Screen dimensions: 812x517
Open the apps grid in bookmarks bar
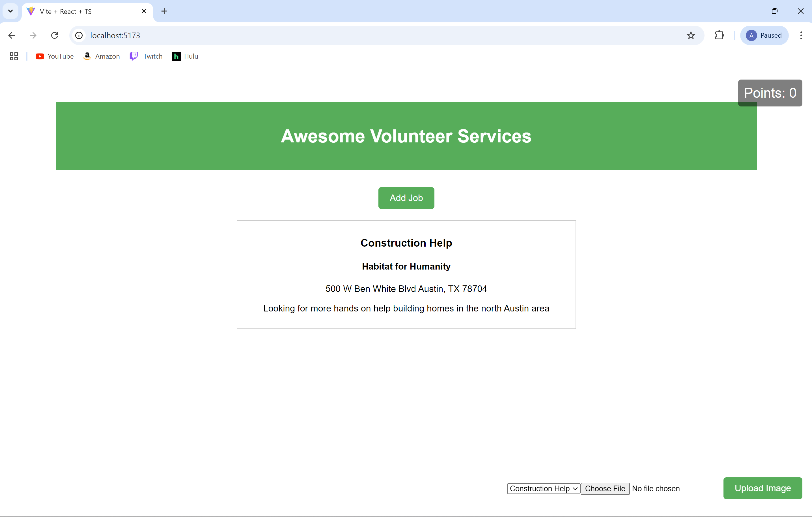[14, 56]
